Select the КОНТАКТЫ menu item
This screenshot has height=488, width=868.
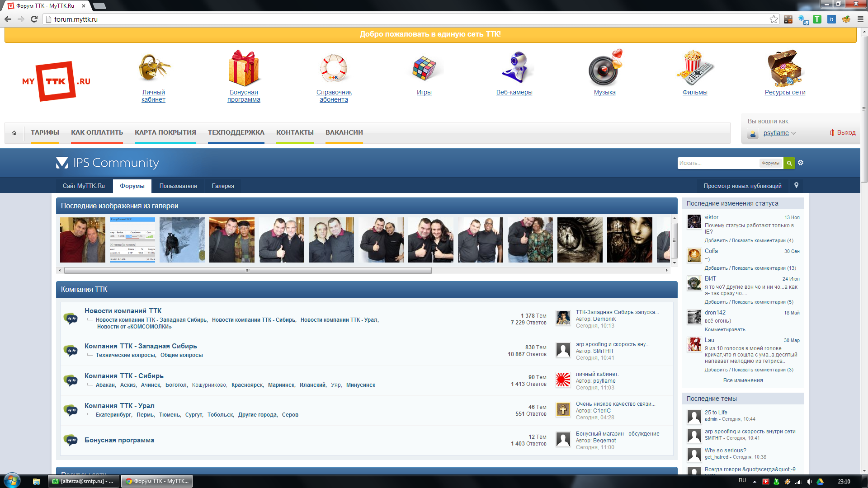tap(295, 133)
